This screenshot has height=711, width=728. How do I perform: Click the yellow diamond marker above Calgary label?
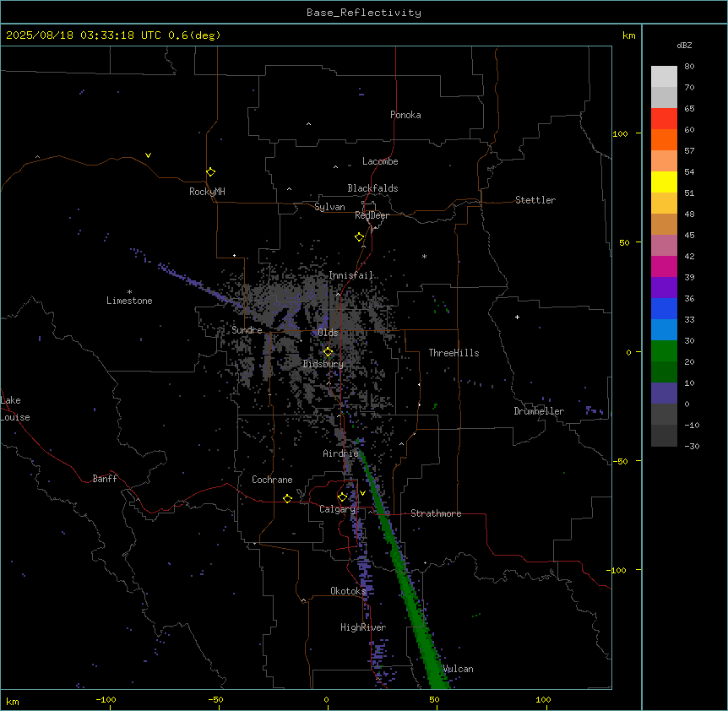coord(342,497)
